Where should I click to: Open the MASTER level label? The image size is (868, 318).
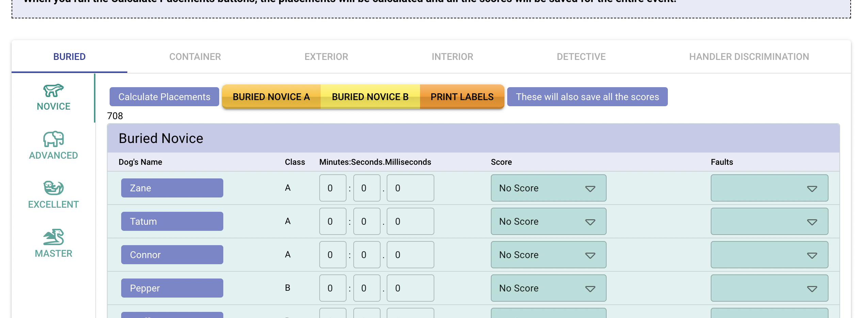click(x=53, y=254)
